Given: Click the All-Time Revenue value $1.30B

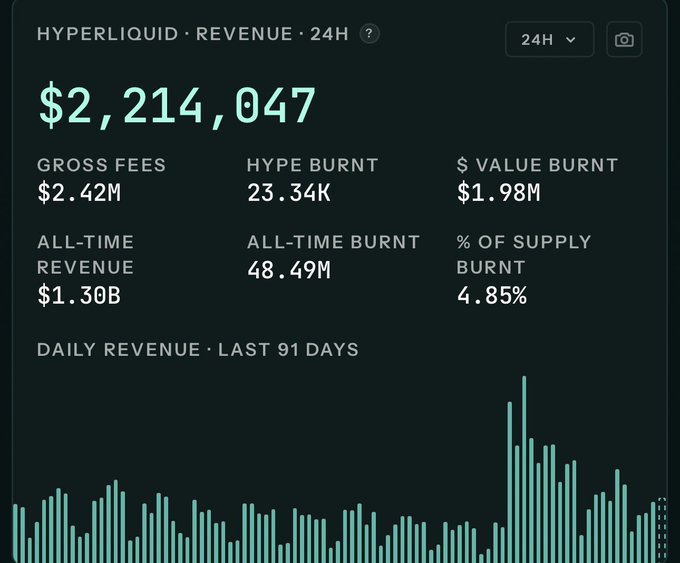Looking at the screenshot, I should pyautogui.click(x=79, y=295).
